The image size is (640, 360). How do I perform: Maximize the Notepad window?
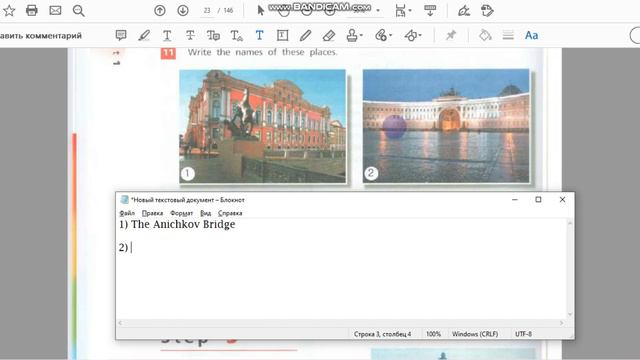coord(538,200)
